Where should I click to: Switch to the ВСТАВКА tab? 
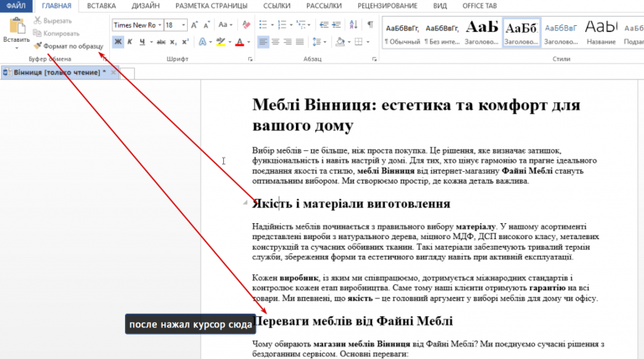click(101, 6)
